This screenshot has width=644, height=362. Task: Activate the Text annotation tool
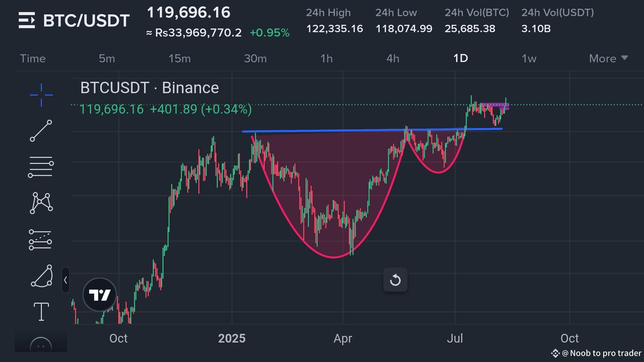41,311
